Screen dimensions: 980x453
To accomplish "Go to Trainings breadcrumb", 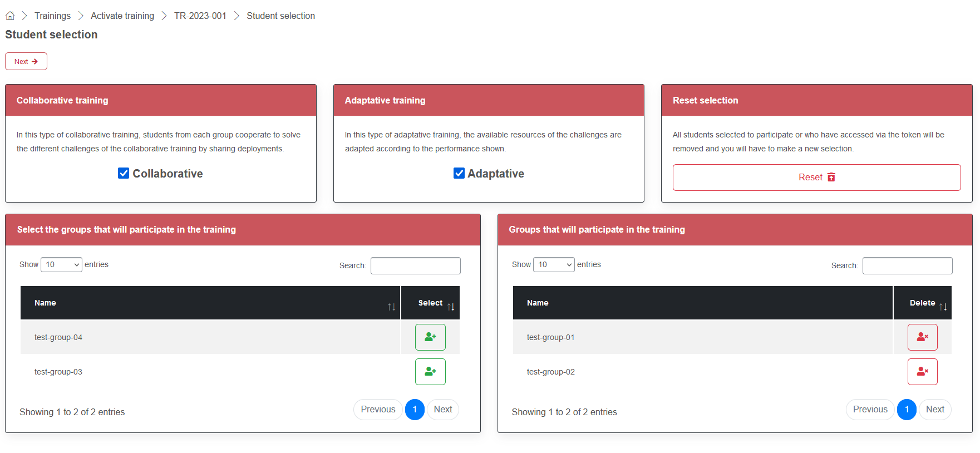I will point(52,16).
